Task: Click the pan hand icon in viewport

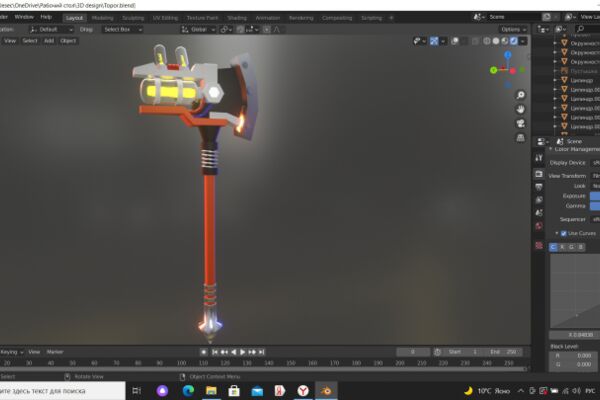Action: [x=520, y=109]
